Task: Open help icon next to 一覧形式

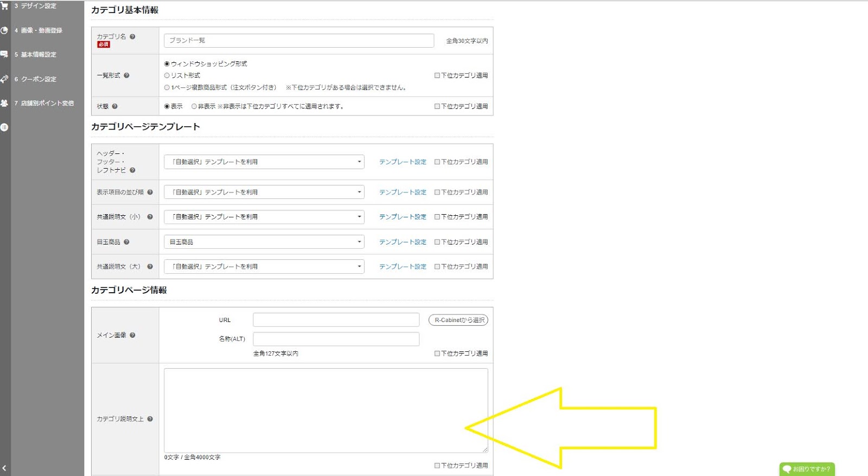Action: click(x=126, y=75)
